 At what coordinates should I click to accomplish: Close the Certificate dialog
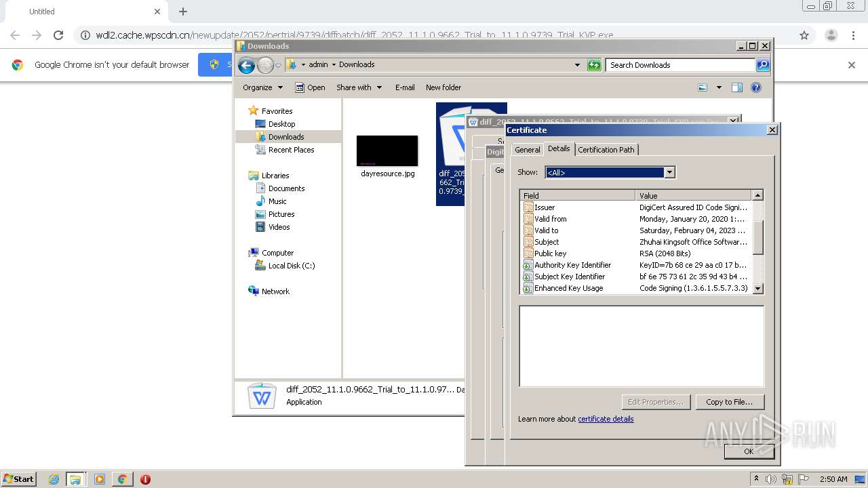(772, 129)
